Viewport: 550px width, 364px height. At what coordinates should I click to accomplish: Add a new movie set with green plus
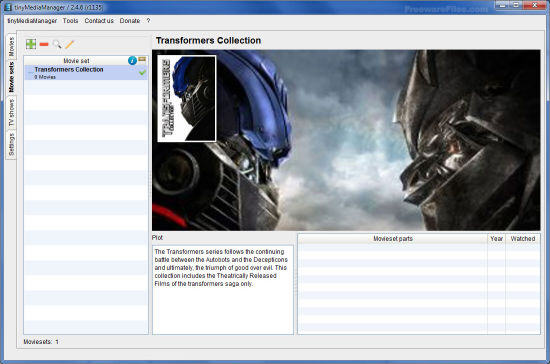tap(31, 44)
